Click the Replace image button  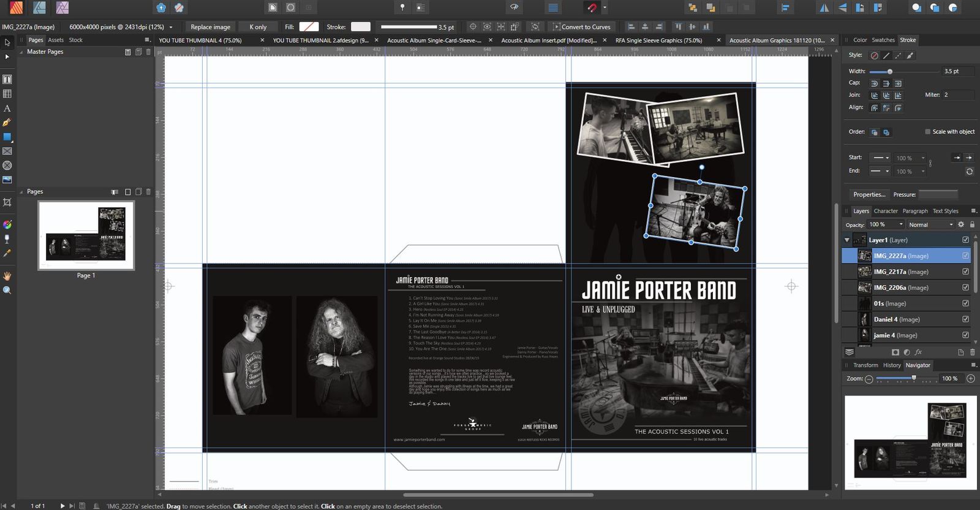[x=210, y=27]
